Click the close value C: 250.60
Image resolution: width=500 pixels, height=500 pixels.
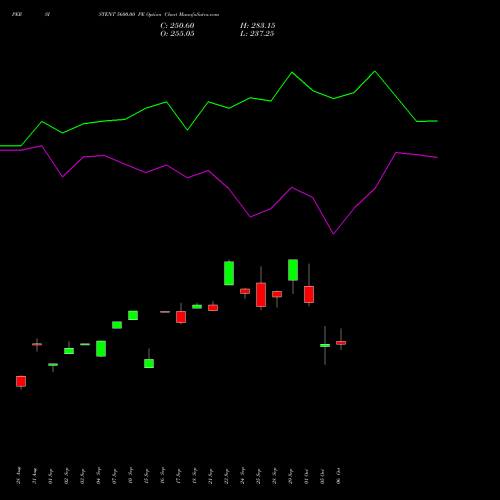[177, 26]
